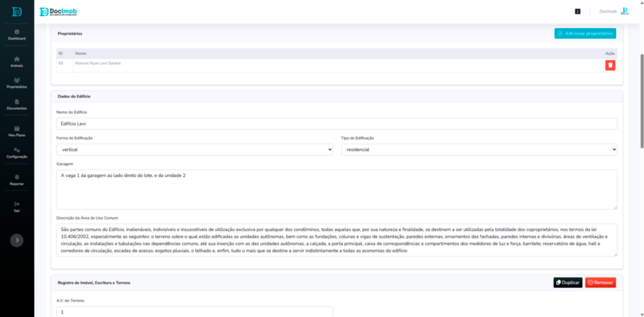The image size is (644, 317).
Task: Click the DocImob logo in the header
Action: (x=58, y=12)
